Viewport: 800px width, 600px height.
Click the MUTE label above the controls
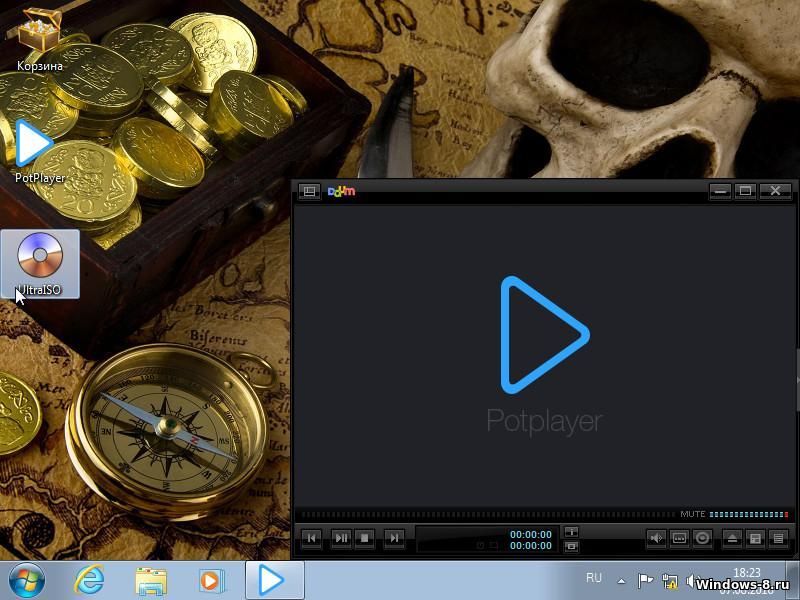click(692, 514)
